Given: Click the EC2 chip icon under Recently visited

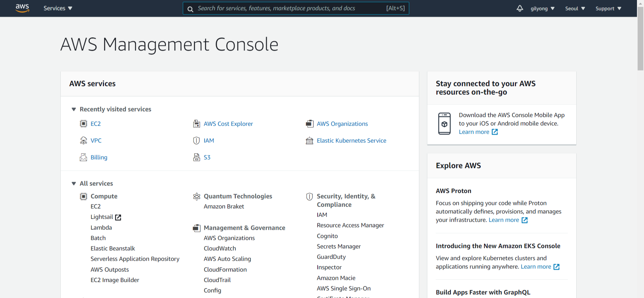Looking at the screenshot, I should [83, 124].
